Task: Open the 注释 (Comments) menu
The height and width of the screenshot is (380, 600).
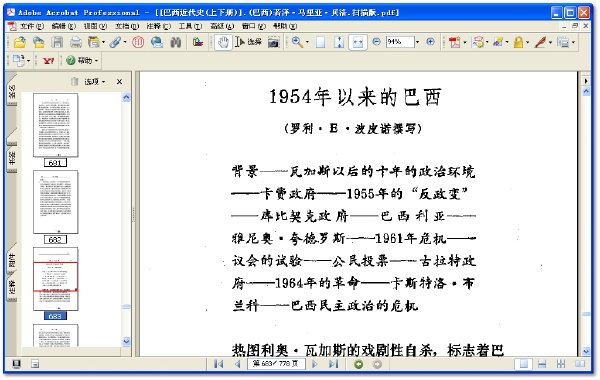Action: coord(159,26)
